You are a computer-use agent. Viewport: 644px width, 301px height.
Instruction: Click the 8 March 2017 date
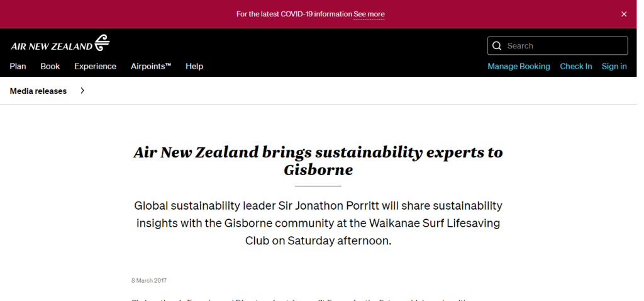click(x=149, y=280)
